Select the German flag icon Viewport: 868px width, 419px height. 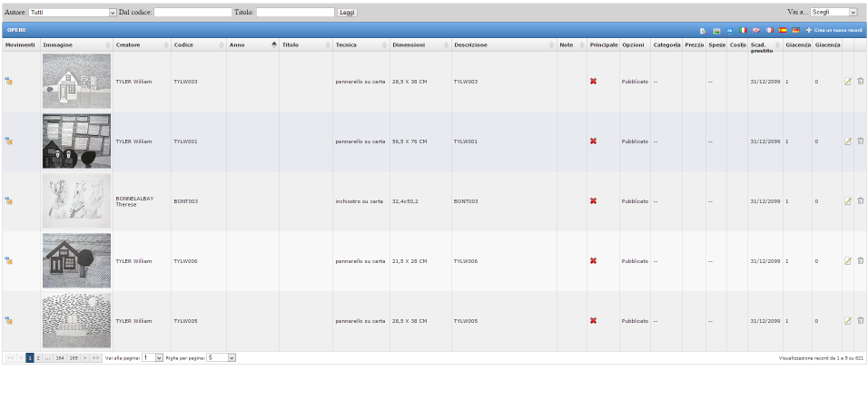tap(795, 30)
